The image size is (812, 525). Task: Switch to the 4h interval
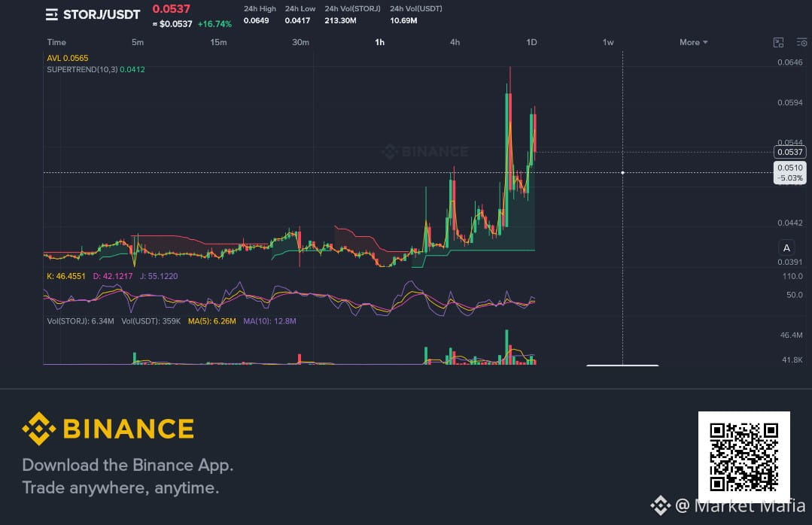tap(455, 42)
